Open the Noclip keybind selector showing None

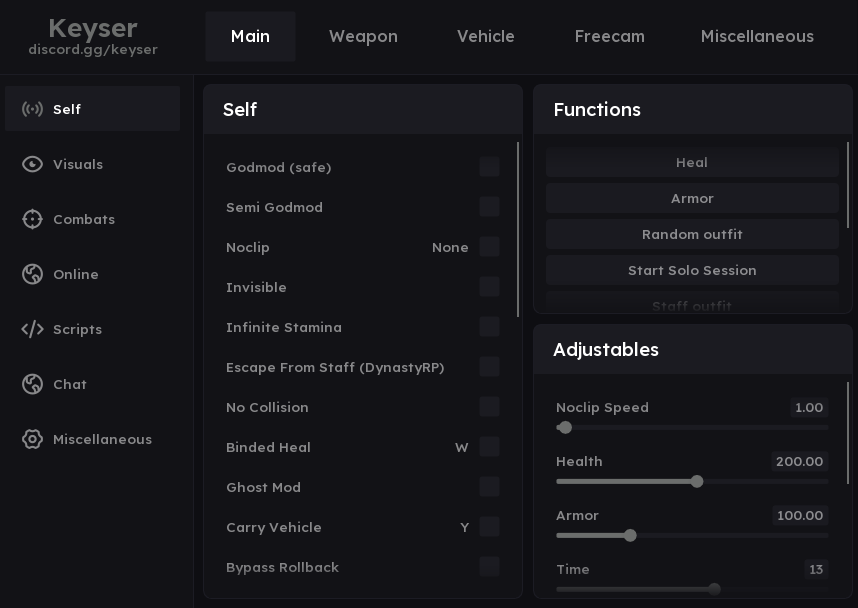(x=450, y=247)
